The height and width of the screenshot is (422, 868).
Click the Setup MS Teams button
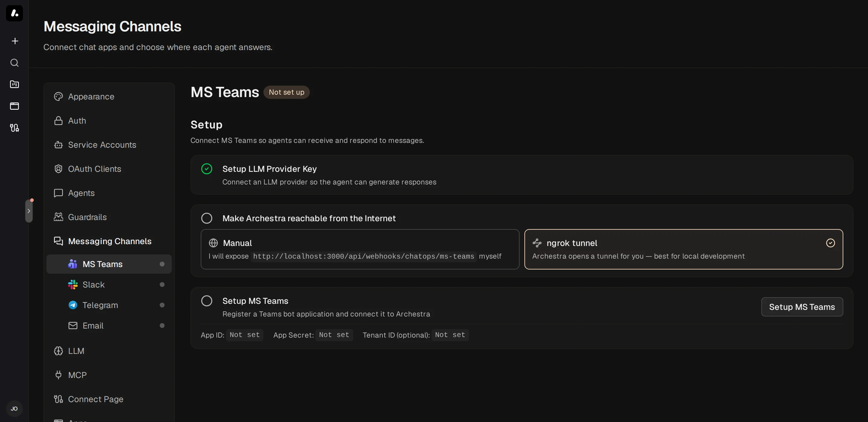(x=802, y=307)
